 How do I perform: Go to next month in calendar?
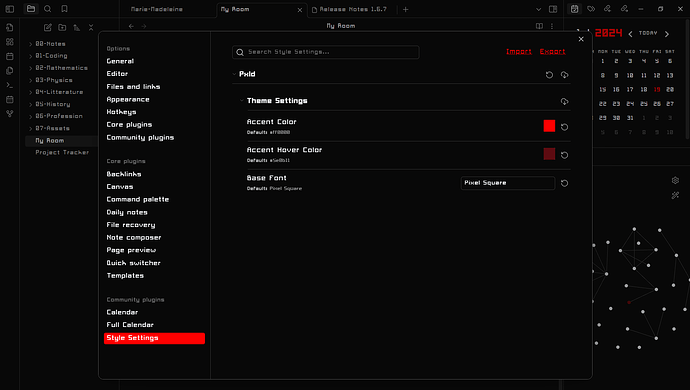coord(667,34)
